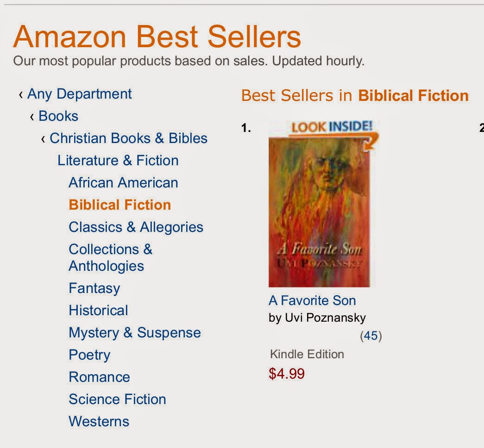
Task: Open the Science Fiction category
Action: click(117, 399)
